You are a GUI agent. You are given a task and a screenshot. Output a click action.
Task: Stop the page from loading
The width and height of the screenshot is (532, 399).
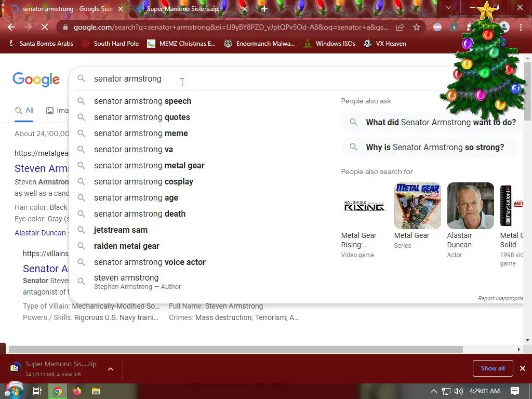pyautogui.click(x=45, y=27)
